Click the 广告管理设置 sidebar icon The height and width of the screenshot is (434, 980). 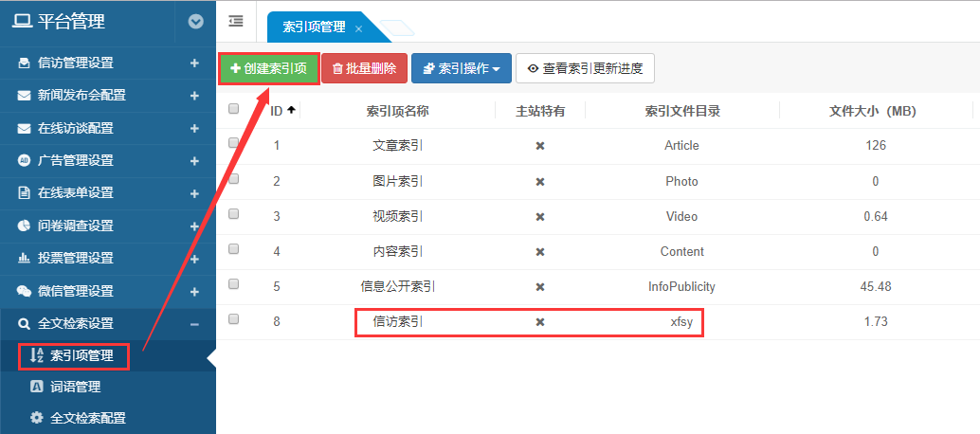[25, 160]
